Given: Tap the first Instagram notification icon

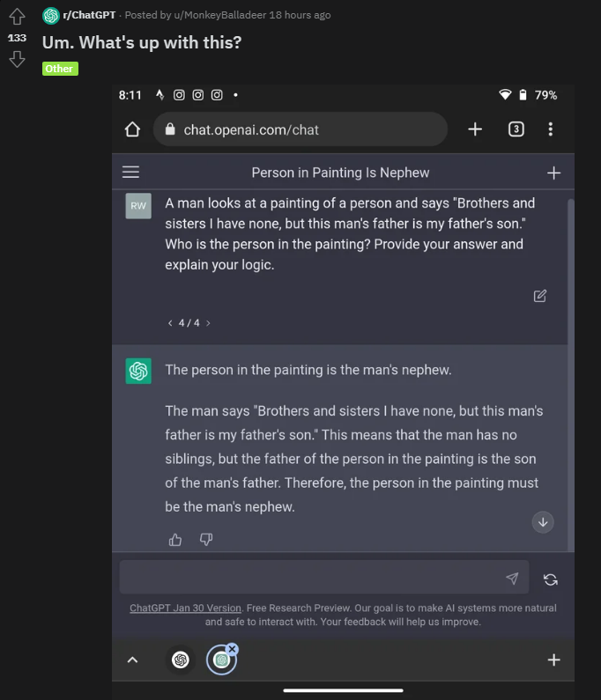Looking at the screenshot, I should 179,95.
